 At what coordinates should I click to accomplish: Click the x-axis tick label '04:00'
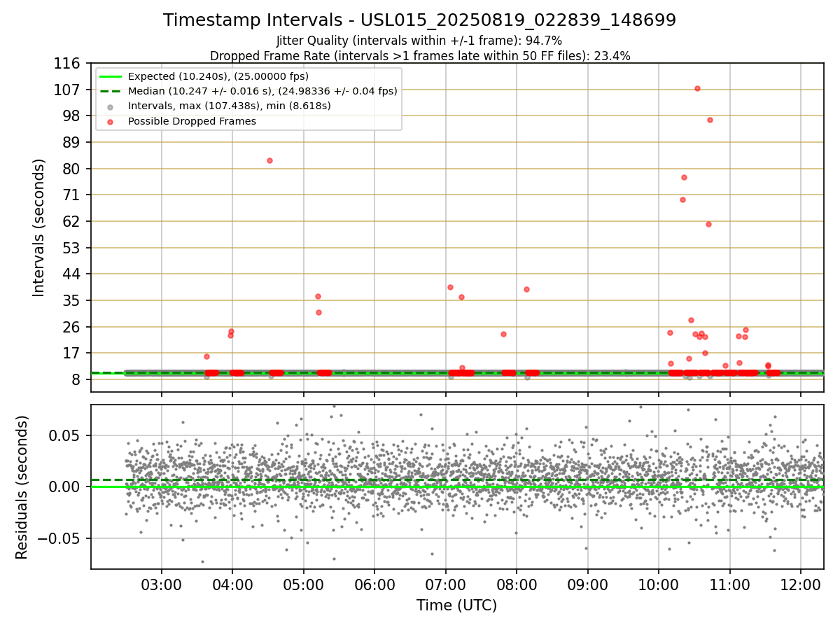(x=232, y=584)
